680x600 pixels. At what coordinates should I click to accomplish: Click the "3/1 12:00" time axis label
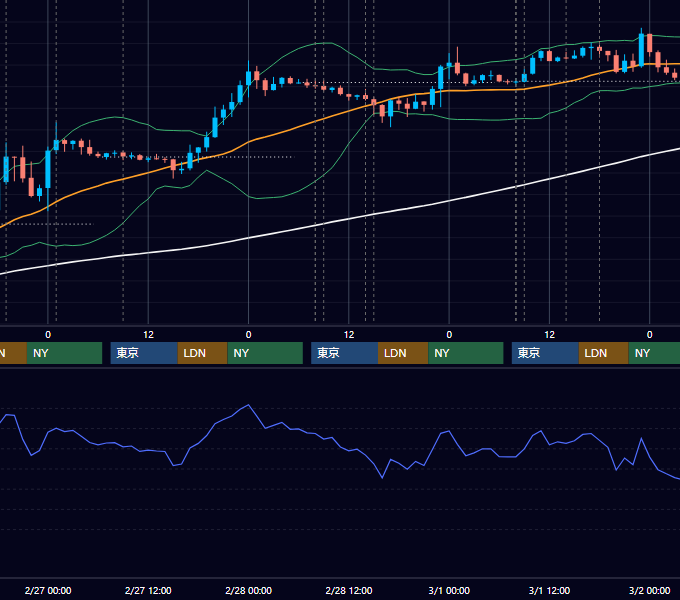(549, 590)
